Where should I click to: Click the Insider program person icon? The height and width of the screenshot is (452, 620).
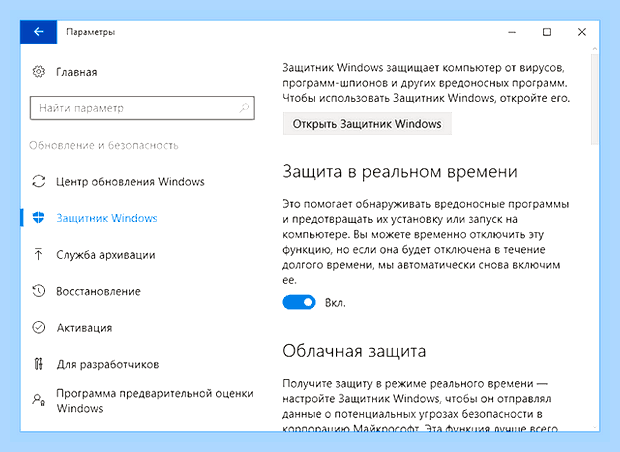coord(38,400)
